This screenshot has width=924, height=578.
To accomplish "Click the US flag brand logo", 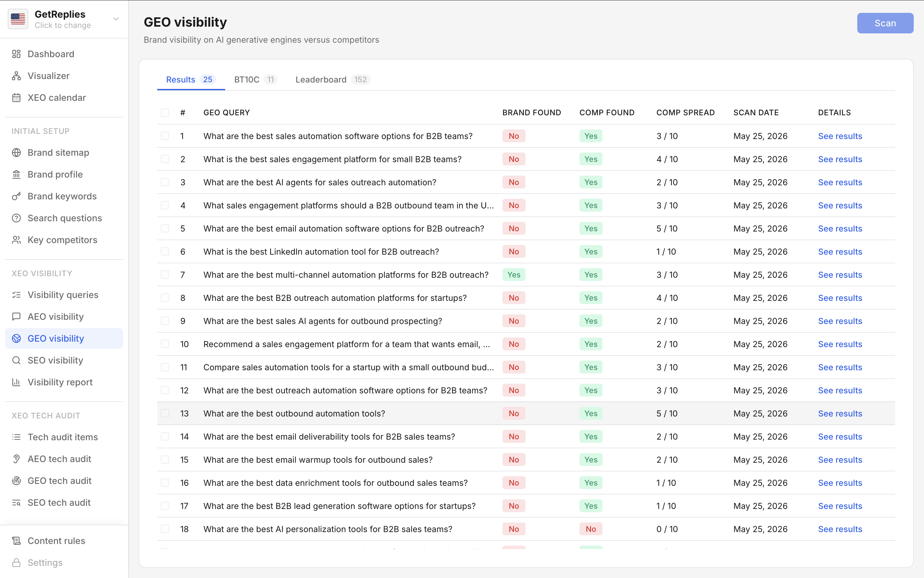I will (x=18, y=19).
